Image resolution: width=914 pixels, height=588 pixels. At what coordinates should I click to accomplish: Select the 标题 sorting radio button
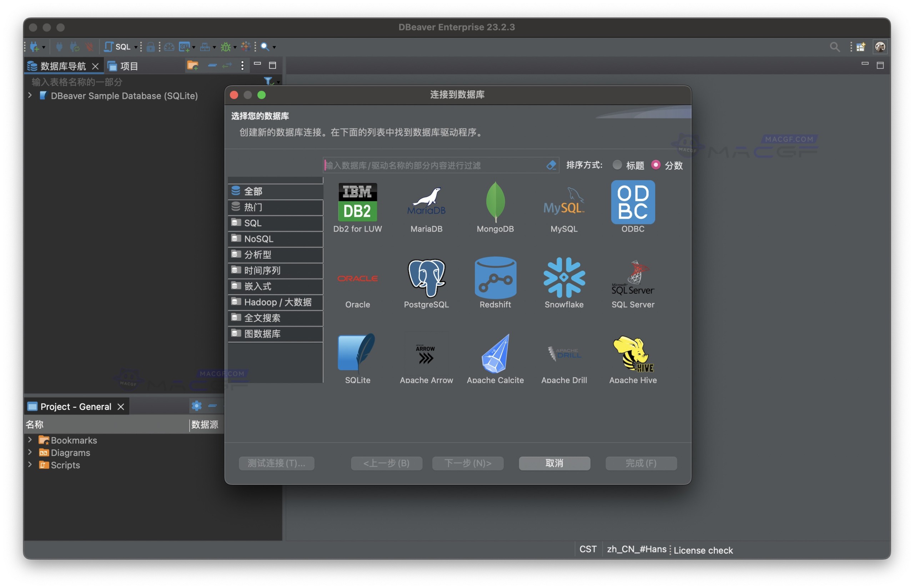617,165
